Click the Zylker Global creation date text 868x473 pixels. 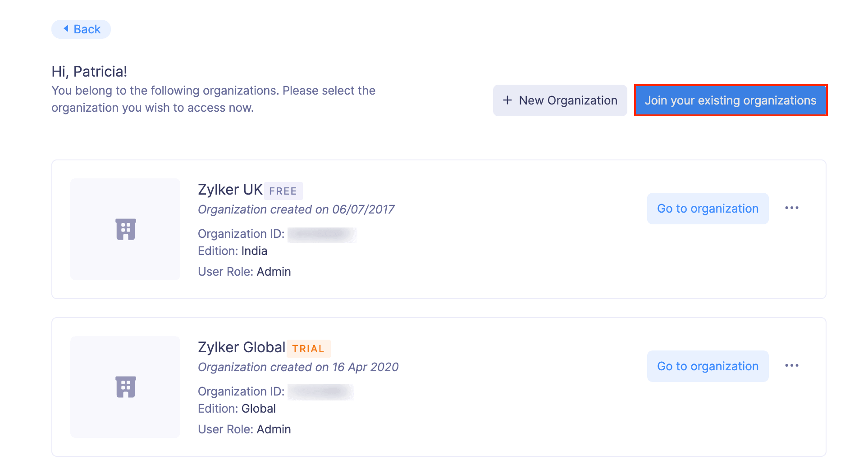coord(298,367)
